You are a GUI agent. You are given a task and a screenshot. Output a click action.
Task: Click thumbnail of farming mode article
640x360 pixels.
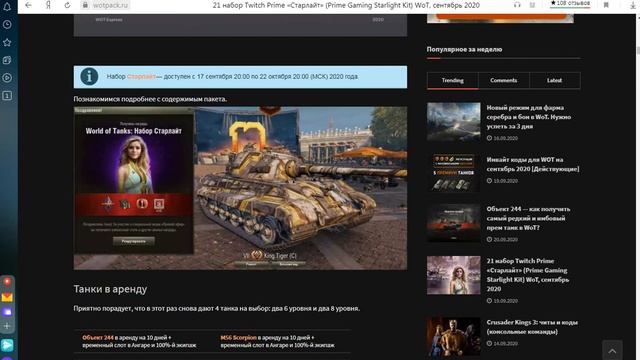(453, 122)
